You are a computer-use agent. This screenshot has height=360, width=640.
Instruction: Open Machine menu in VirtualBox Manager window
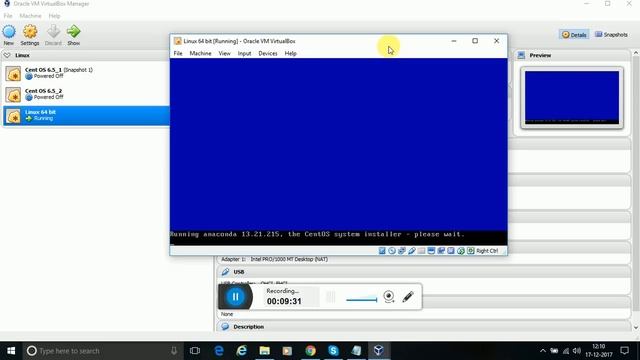coord(31,16)
